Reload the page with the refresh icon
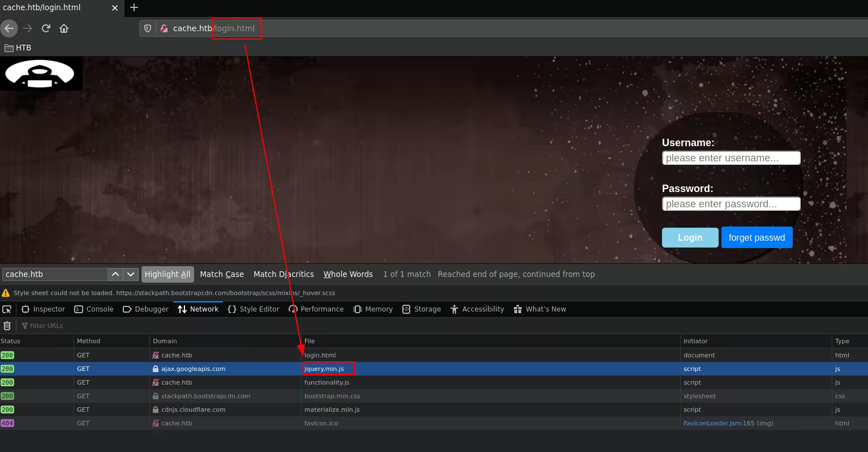This screenshot has height=452, width=868. click(x=46, y=28)
